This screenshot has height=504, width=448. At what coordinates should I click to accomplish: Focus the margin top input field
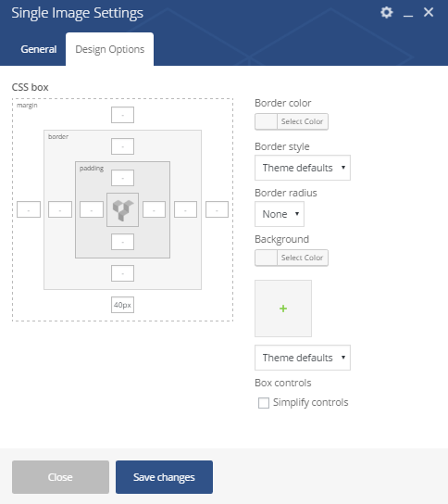(x=123, y=115)
